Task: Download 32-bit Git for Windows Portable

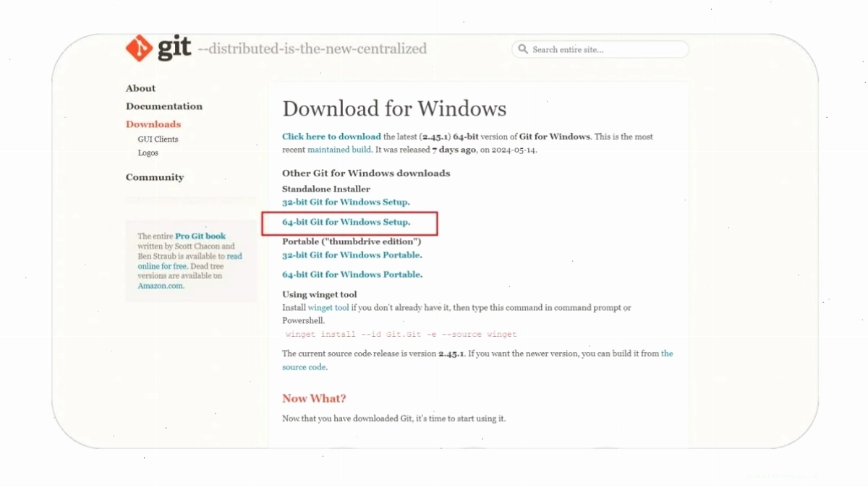Action: click(352, 255)
